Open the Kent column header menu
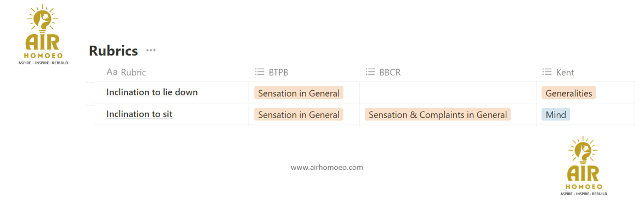This screenshot has height=221, width=644. point(565,72)
